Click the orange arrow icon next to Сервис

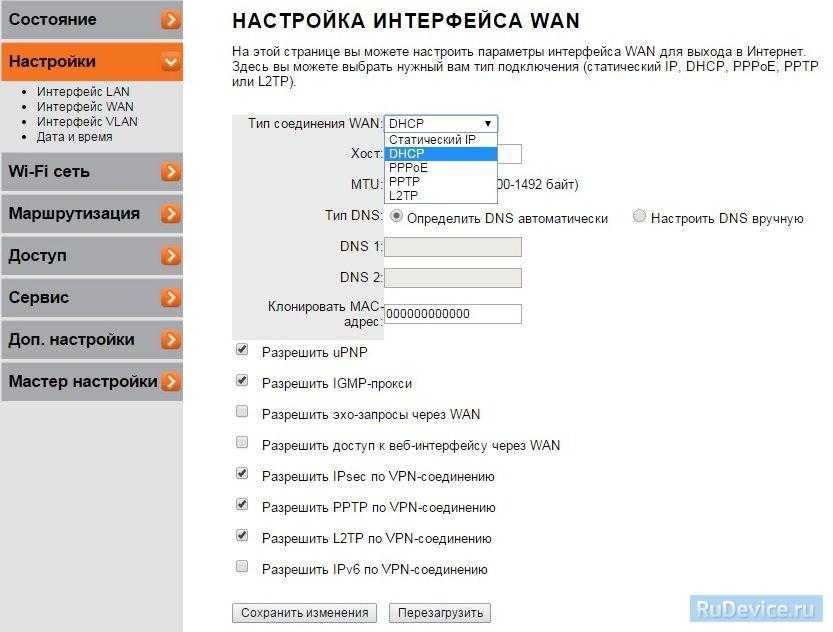tap(171, 297)
